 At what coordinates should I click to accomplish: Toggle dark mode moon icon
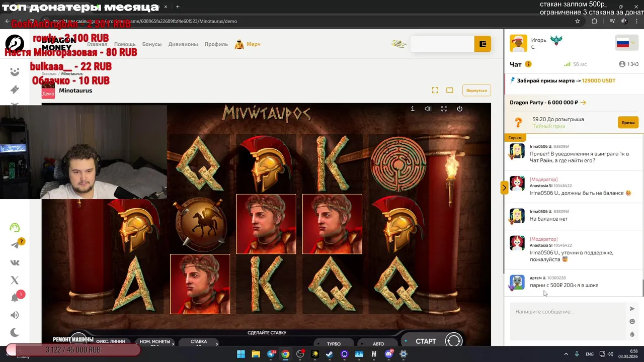coord(15,332)
